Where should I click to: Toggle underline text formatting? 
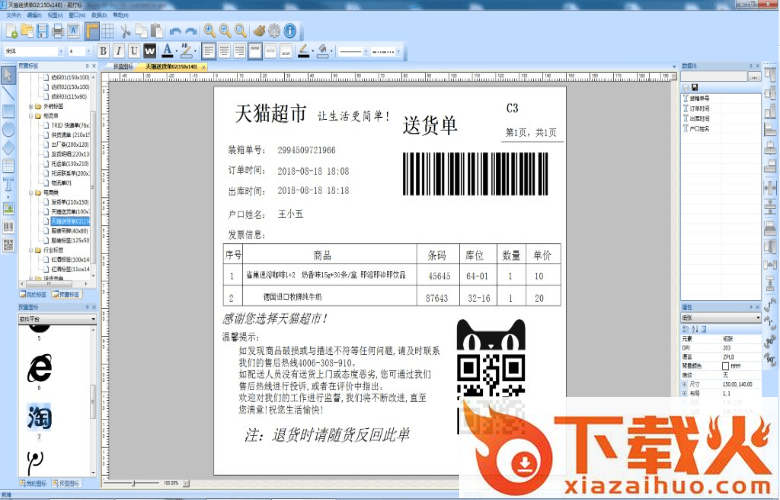pos(133,50)
